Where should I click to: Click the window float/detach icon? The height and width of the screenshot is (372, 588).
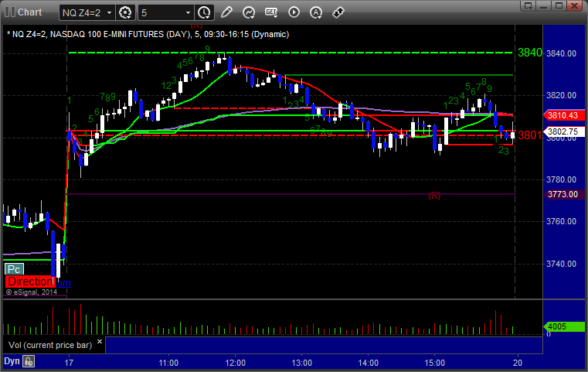[528, 5]
